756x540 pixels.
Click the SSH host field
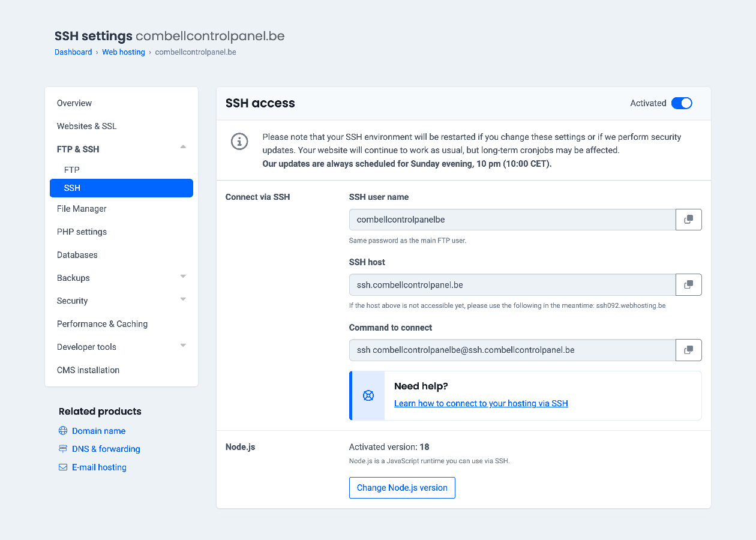512,284
